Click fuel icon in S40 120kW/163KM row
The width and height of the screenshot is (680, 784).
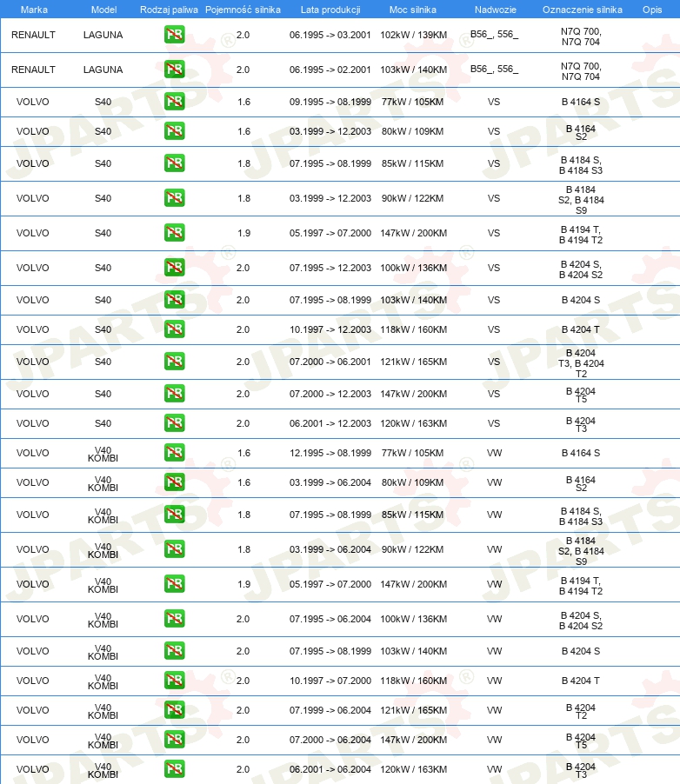pyautogui.click(x=174, y=423)
